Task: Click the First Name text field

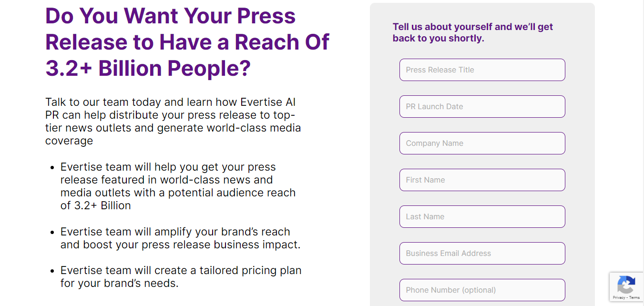Action: [x=482, y=180]
